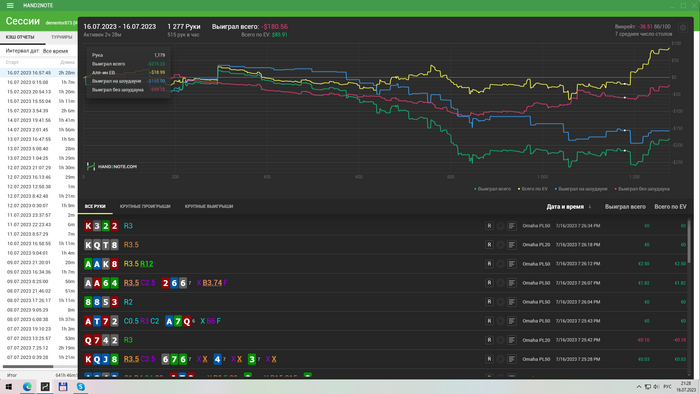Select hand row K322 with R3
Image resolution: width=700 pixels, height=394 pixels.
coord(384,226)
